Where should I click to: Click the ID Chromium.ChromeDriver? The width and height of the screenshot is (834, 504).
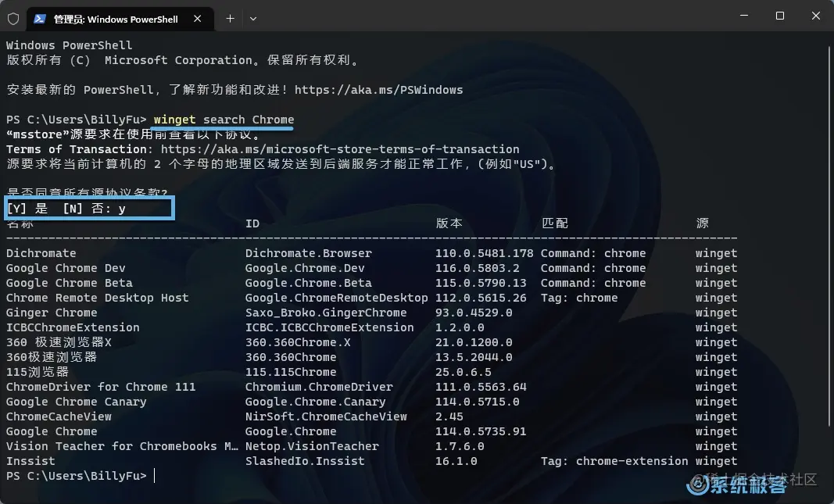click(319, 387)
